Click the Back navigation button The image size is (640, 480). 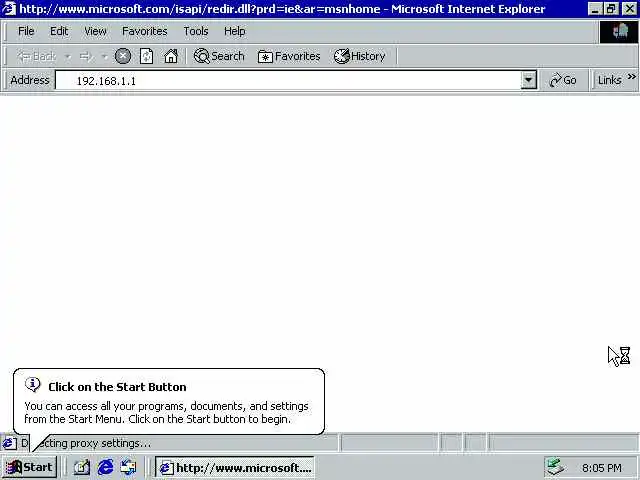[36, 56]
